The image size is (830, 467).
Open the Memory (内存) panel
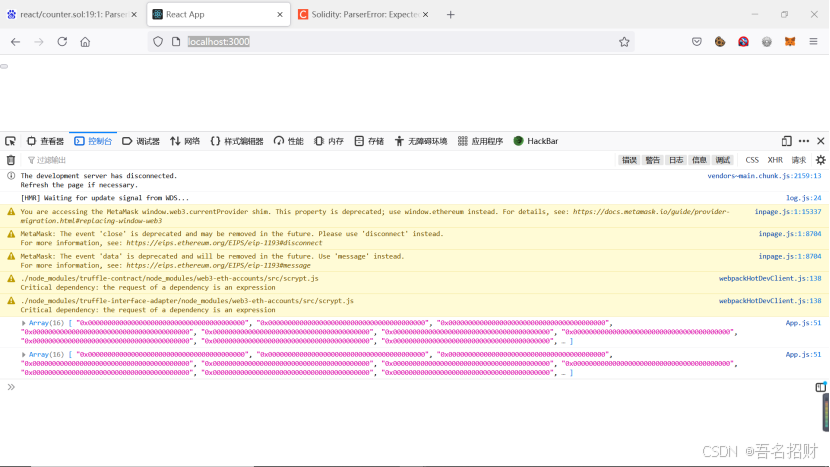point(329,141)
